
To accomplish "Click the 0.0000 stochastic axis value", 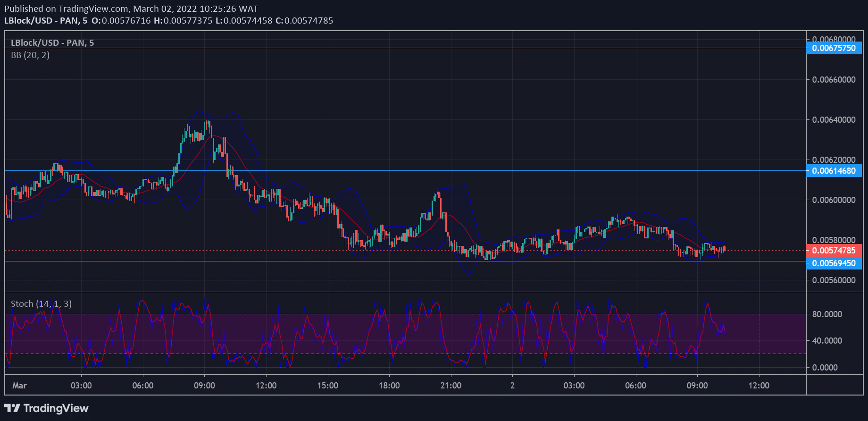I will pyautogui.click(x=825, y=368).
